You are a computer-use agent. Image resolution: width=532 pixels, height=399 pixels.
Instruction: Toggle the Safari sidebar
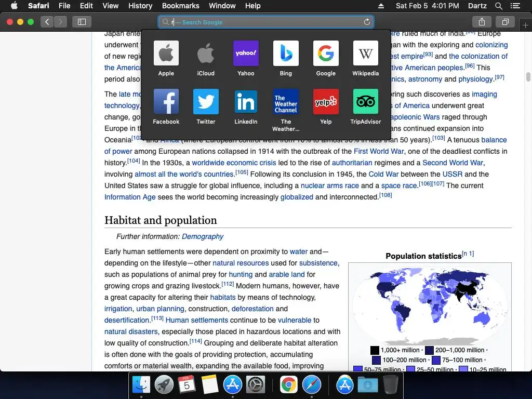82,22
